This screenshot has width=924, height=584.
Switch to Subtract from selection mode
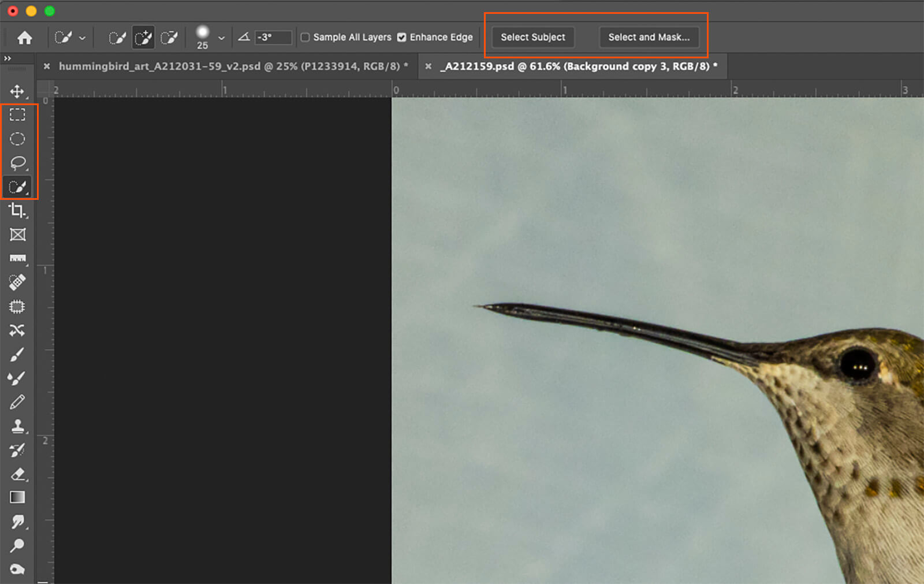pyautogui.click(x=169, y=38)
